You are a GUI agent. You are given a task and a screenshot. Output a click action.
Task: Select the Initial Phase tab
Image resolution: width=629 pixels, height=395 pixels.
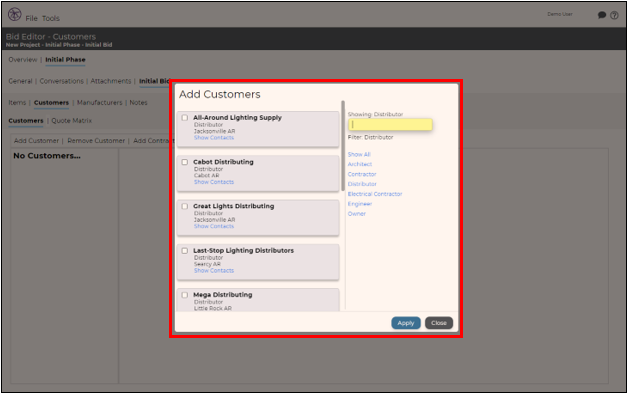(x=65, y=60)
